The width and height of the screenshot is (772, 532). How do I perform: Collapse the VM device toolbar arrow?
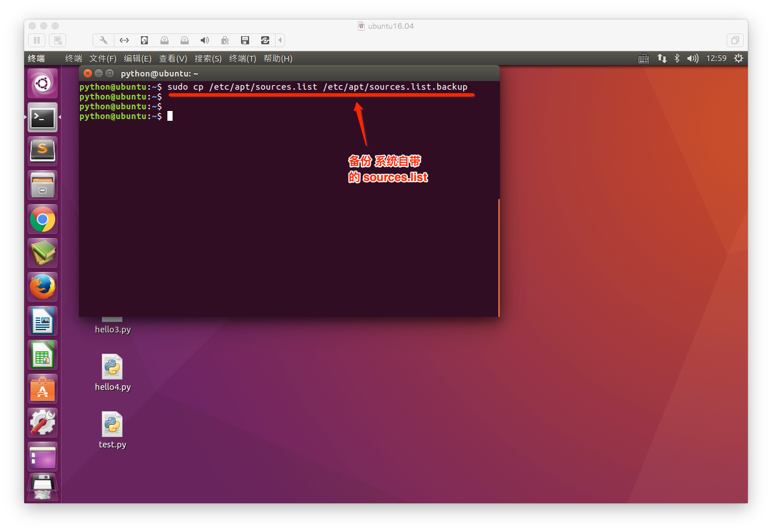280,40
